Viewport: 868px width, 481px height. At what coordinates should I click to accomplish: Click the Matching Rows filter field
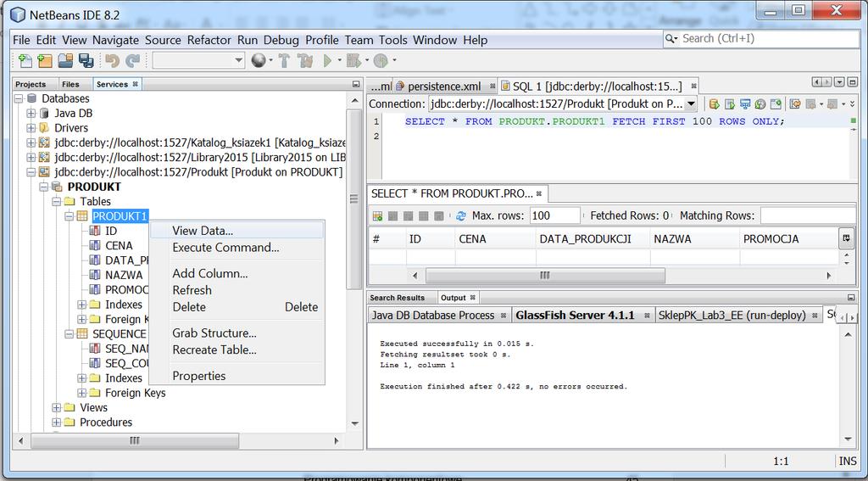coord(808,215)
